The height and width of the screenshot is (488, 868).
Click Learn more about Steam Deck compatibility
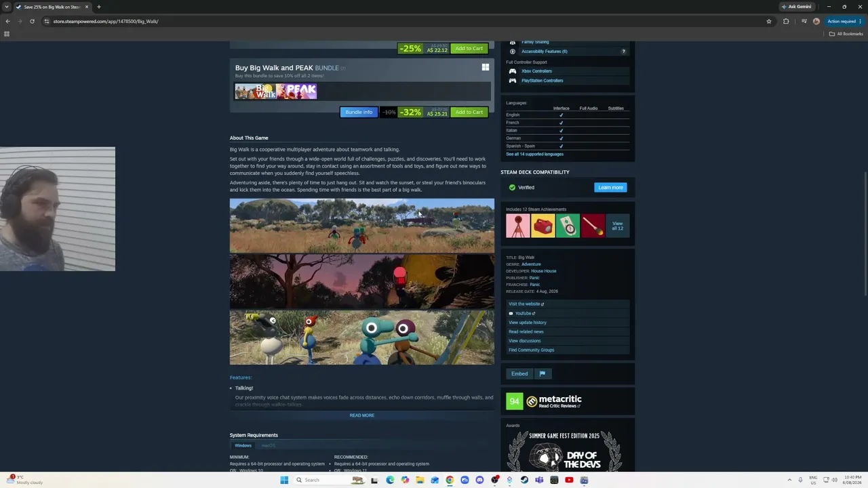(610, 188)
